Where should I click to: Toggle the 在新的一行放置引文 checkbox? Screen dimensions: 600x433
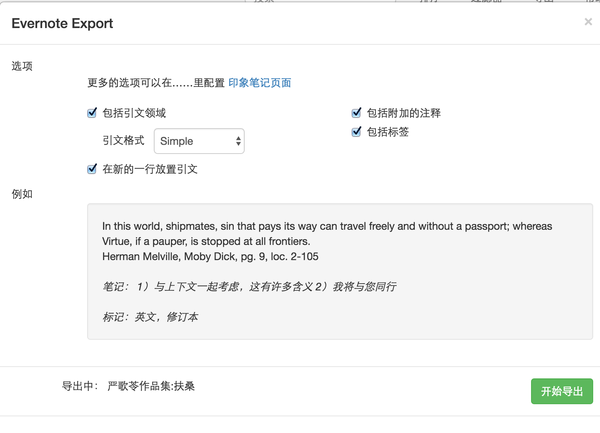click(x=92, y=169)
